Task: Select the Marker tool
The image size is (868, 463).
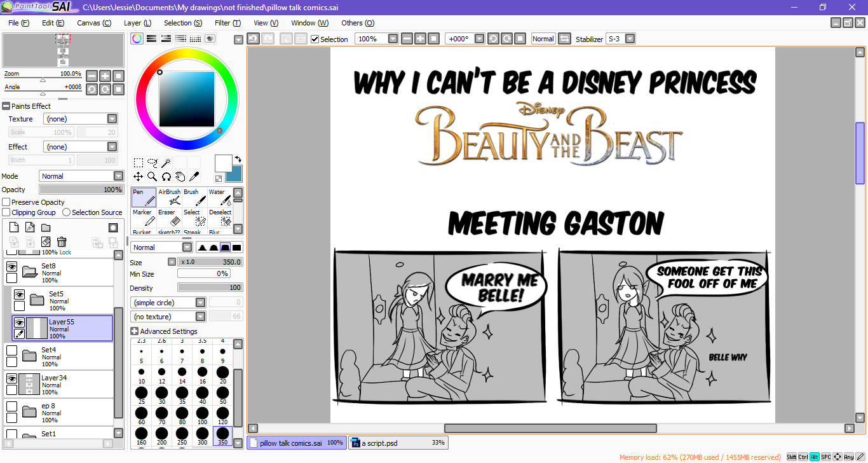Action: point(144,218)
